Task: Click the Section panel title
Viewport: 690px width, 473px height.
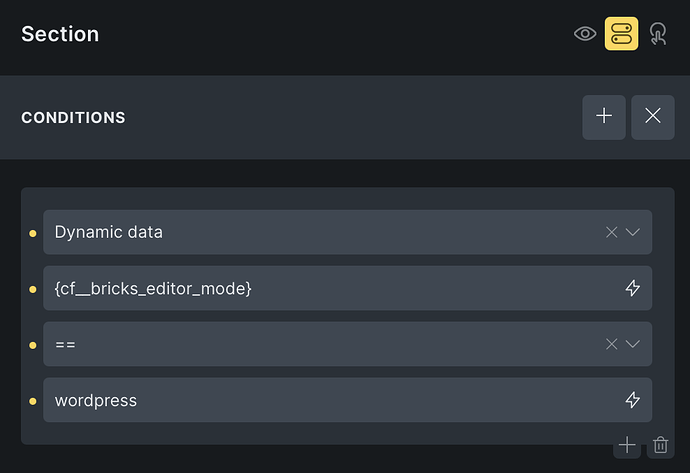Action: [x=60, y=34]
